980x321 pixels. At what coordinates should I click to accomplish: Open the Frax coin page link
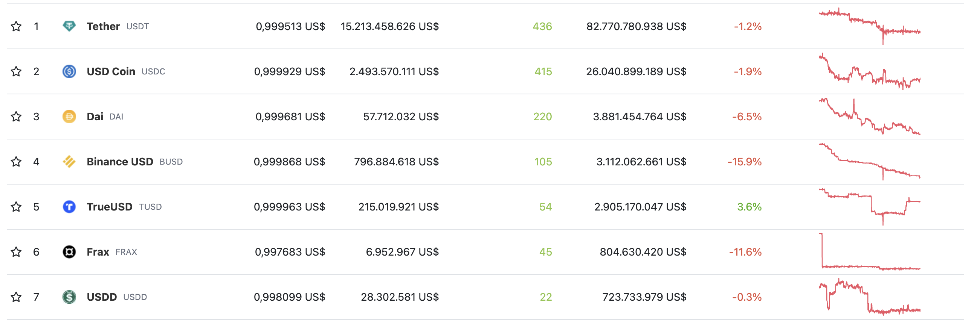[x=98, y=252]
